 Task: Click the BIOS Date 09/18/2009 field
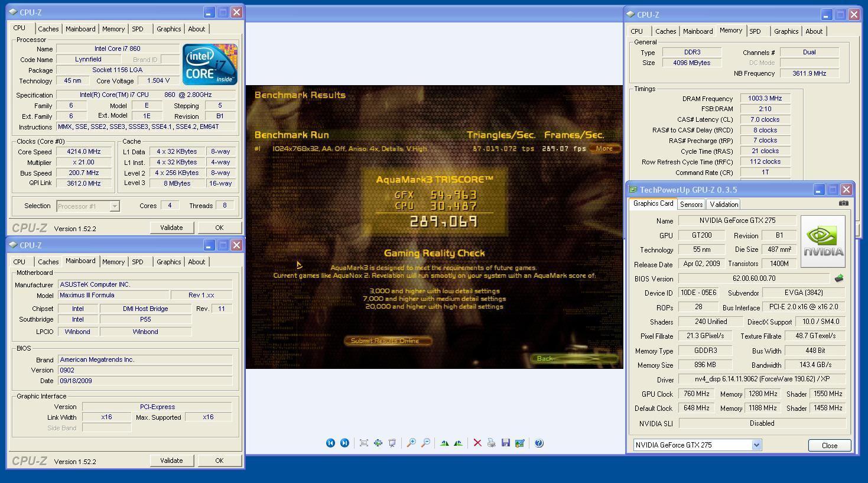click(145, 381)
